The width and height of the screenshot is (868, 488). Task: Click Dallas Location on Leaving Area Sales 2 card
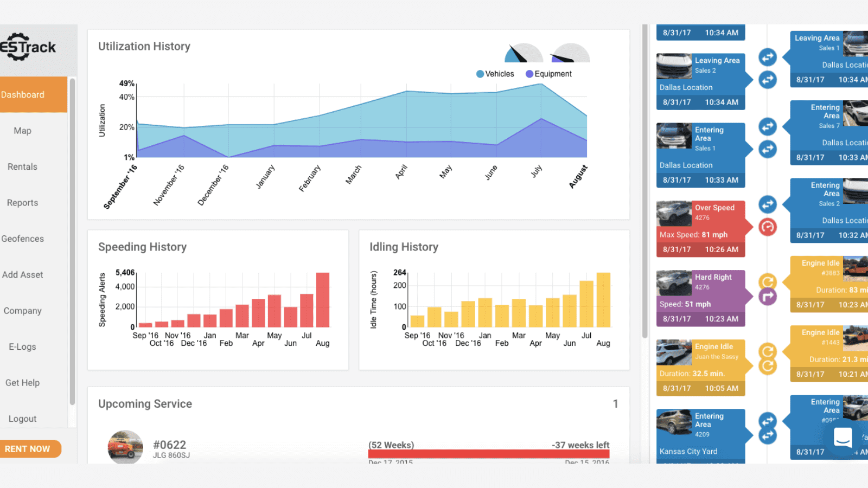[686, 87]
